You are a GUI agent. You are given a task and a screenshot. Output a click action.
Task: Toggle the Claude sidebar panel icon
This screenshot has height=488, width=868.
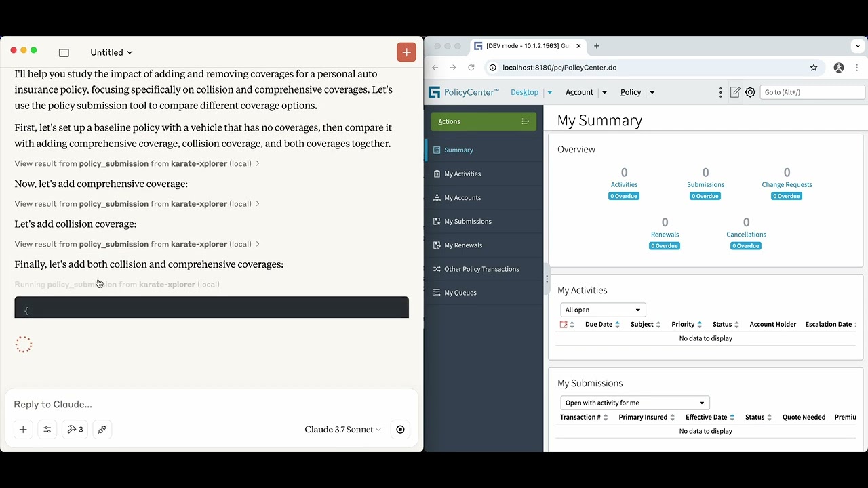[64, 52]
